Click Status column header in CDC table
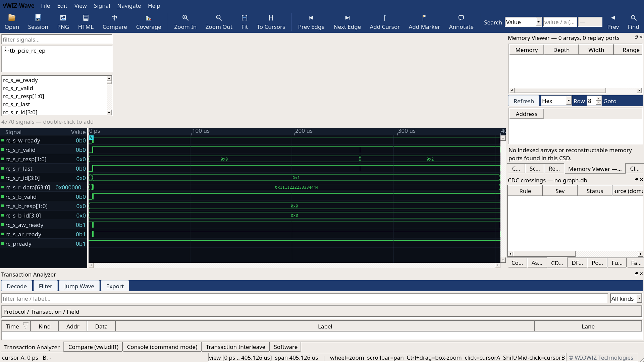Viewport: 644px width, 362px height. [x=595, y=191]
